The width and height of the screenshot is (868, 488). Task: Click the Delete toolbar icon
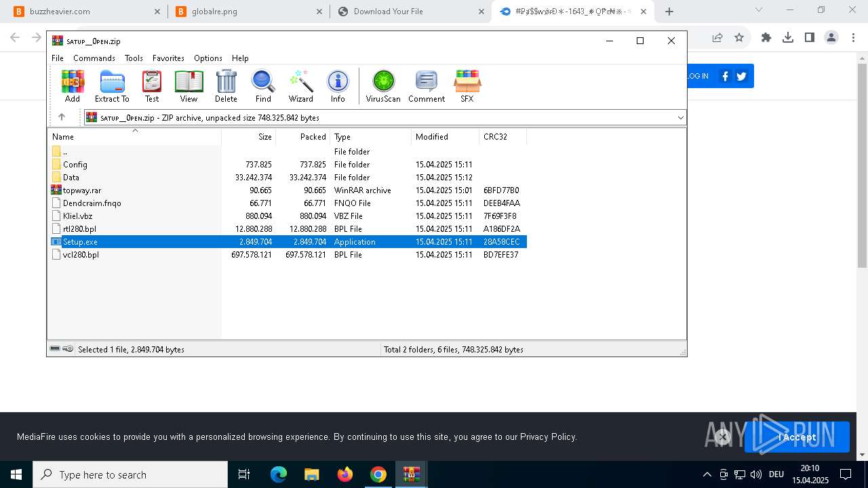(x=226, y=86)
